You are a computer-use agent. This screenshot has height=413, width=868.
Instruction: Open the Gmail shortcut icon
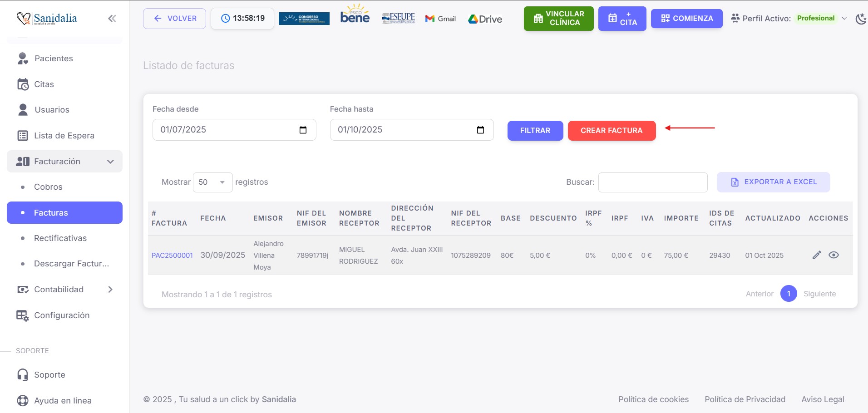440,19
